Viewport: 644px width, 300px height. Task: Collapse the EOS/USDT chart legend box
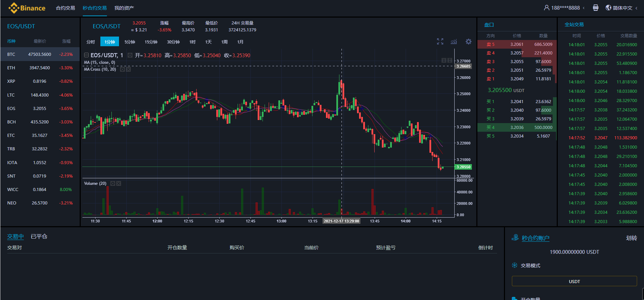click(x=86, y=55)
